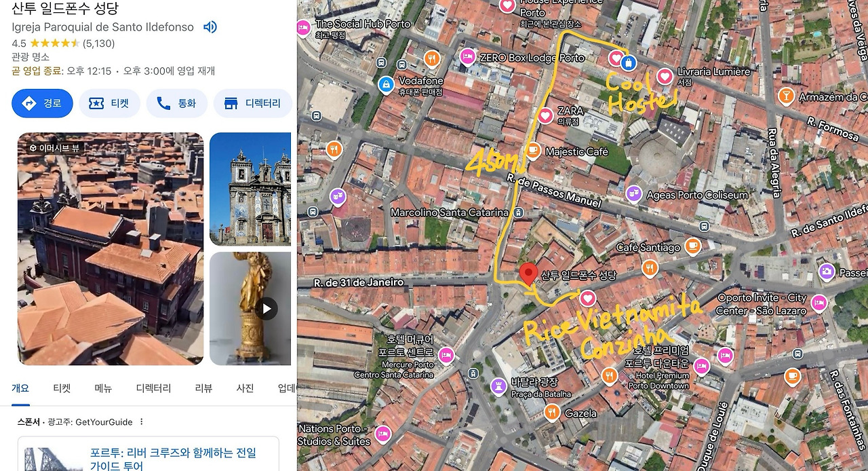868x471 pixels.
Task: Click the ZERO Box Lodge Porto hotel marker
Action: click(467, 56)
